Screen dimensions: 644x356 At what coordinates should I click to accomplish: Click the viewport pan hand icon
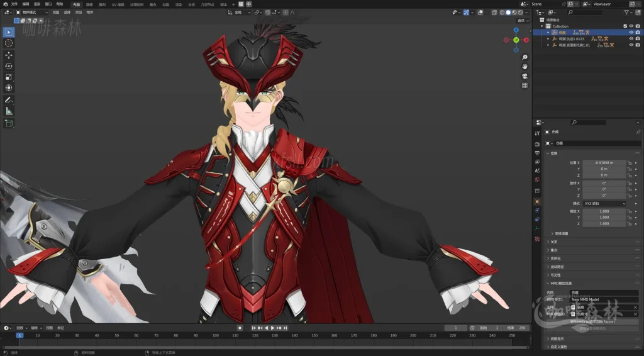coord(525,67)
